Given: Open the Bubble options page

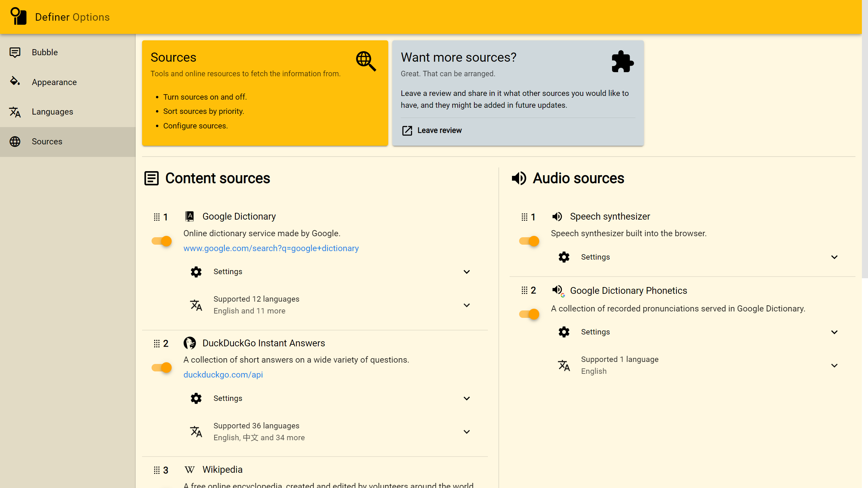Looking at the screenshot, I should click(45, 53).
